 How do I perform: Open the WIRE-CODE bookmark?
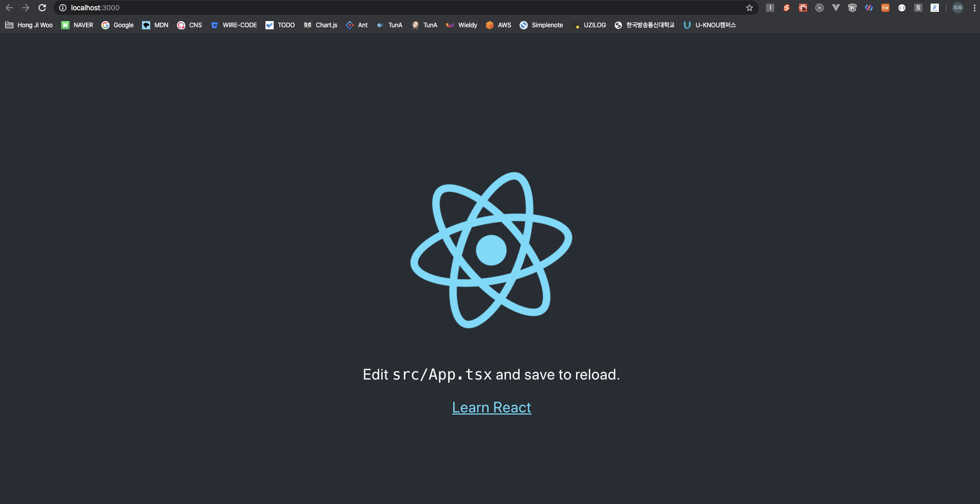[234, 25]
